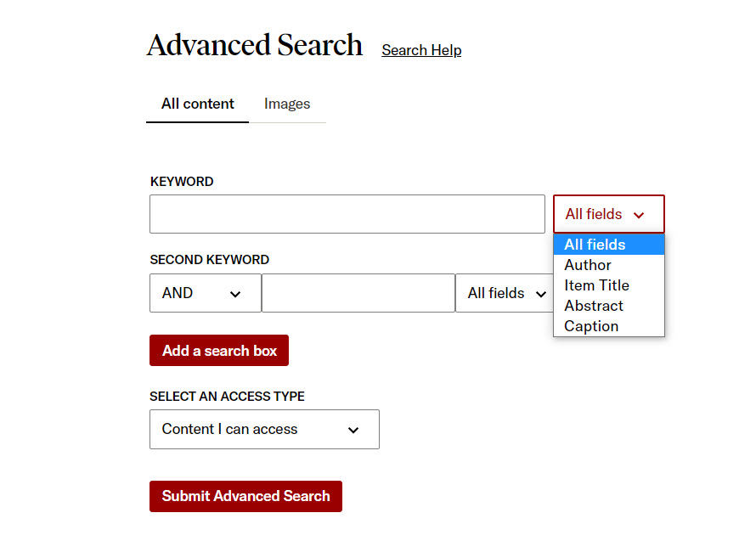The image size is (756, 541).
Task: Submit the advanced search
Action: [x=245, y=496]
